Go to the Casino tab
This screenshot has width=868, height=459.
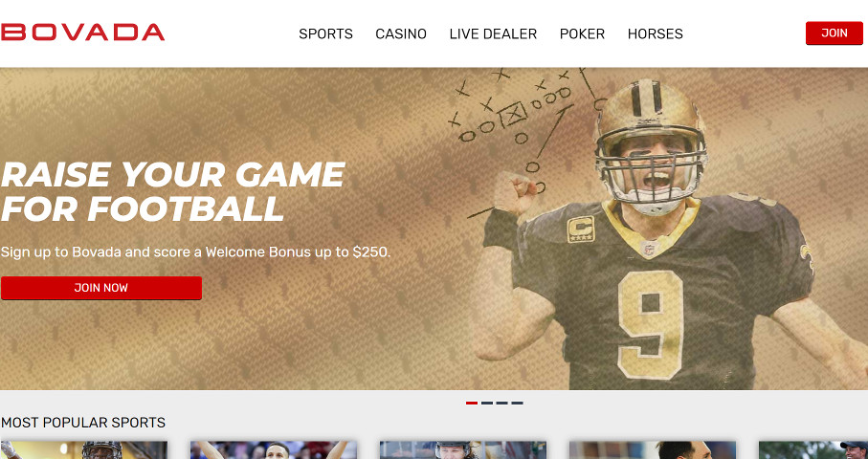coord(401,33)
